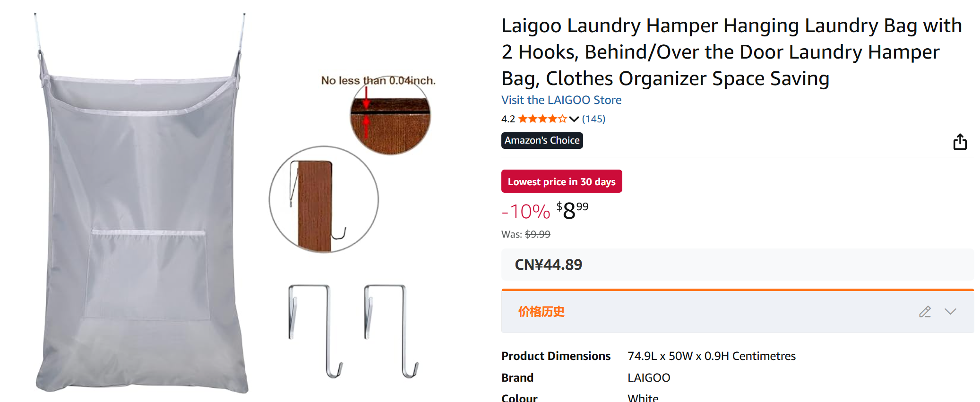Open the Visit the LAIGOO Store link
This screenshot has height=402, width=980.
click(561, 100)
